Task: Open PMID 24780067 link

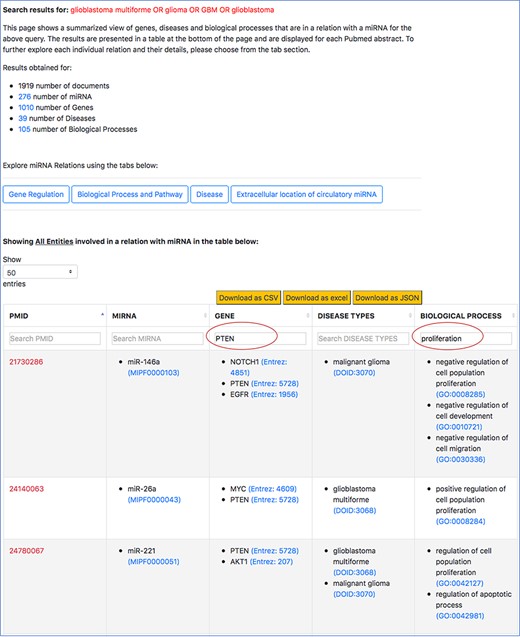Action: click(26, 551)
